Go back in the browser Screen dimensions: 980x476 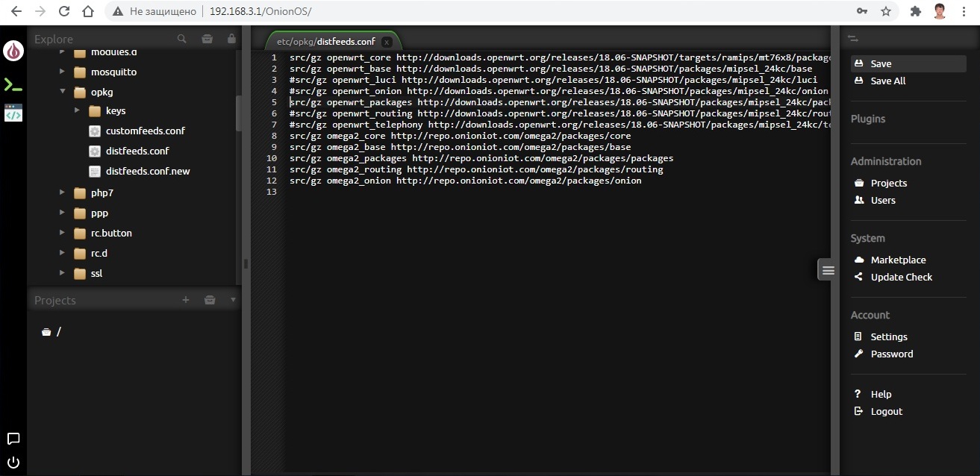(x=16, y=11)
